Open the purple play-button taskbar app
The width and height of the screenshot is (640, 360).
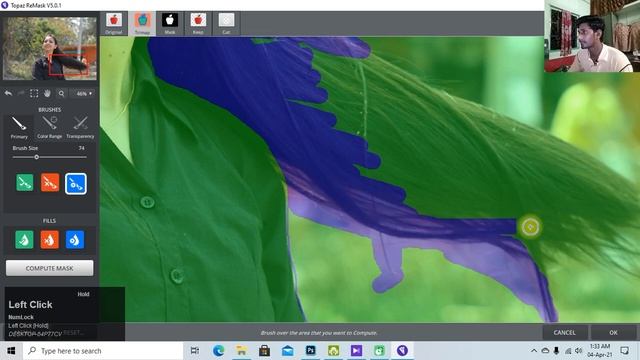(356, 351)
